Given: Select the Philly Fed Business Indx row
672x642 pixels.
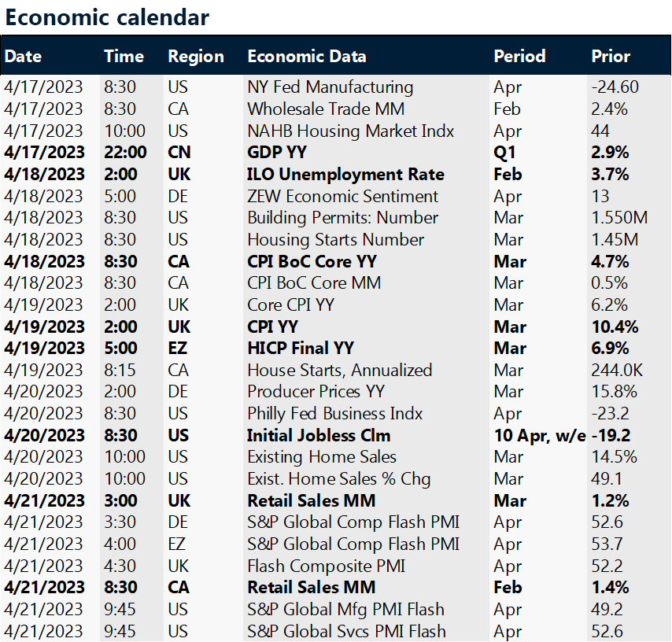Looking at the screenshot, I should (335, 414).
